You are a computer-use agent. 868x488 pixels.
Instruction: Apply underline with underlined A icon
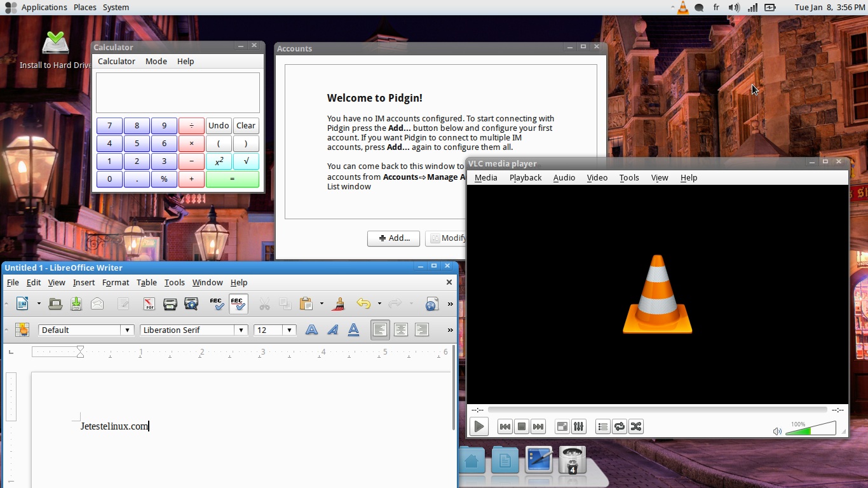[353, 330]
